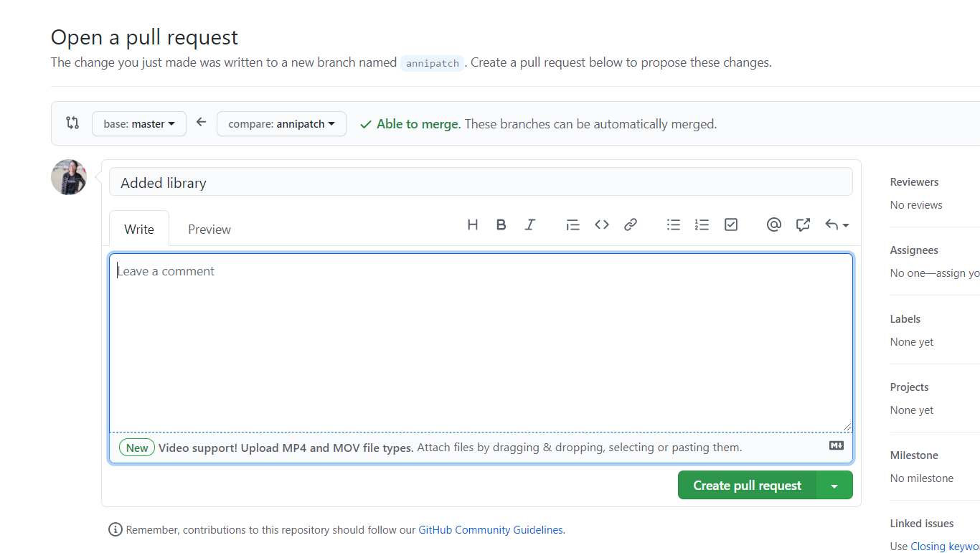The image size is (980, 553).
Task: Insert code formatting
Action: pyautogui.click(x=602, y=225)
